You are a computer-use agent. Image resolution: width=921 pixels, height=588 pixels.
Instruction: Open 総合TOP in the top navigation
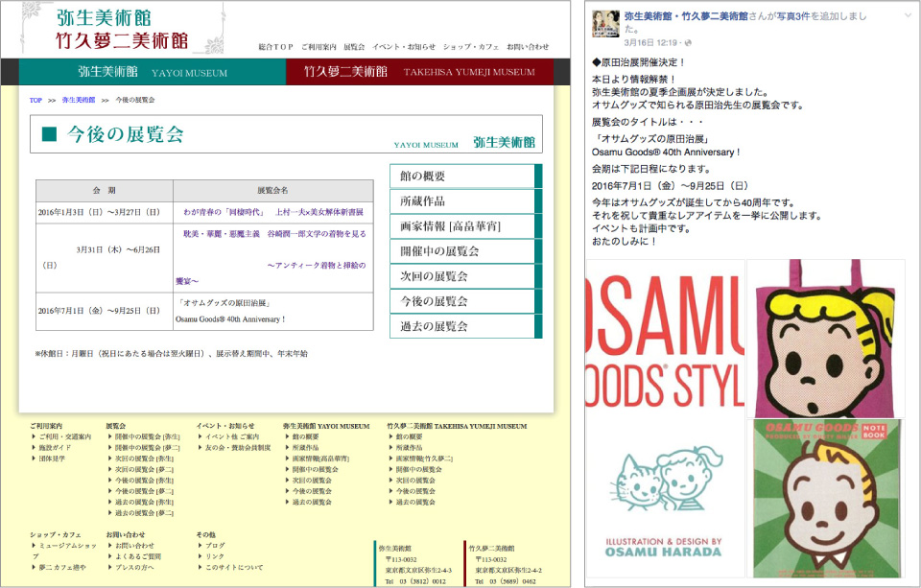coord(275,46)
